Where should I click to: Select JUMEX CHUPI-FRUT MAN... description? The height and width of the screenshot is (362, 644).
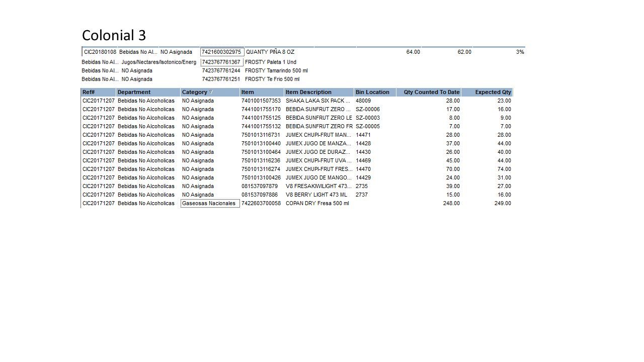318,135
